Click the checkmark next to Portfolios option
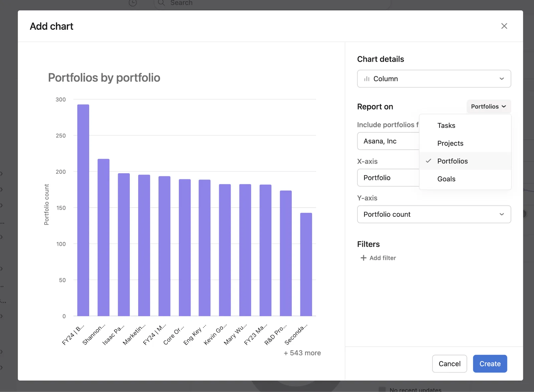The width and height of the screenshot is (534, 392). [428, 161]
